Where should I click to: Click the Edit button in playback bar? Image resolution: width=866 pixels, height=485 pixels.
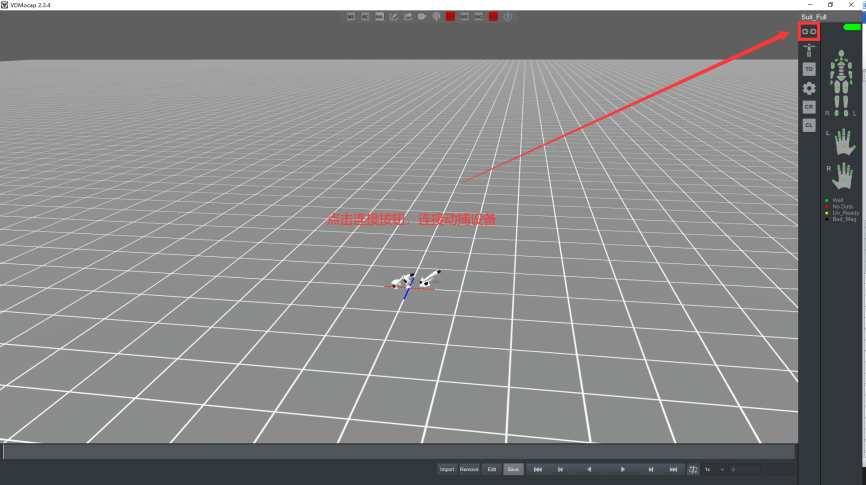pos(492,469)
